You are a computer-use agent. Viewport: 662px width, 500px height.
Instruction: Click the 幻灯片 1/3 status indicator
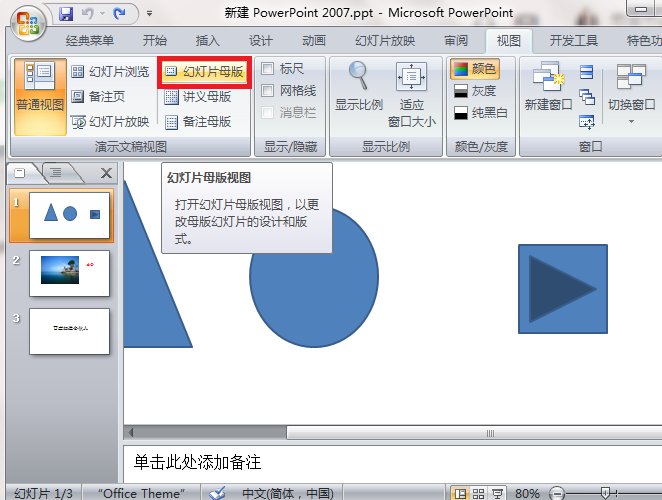43,493
